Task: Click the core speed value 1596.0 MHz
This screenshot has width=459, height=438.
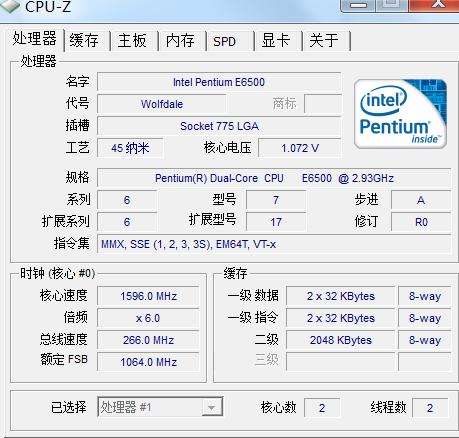Action: [x=148, y=296]
